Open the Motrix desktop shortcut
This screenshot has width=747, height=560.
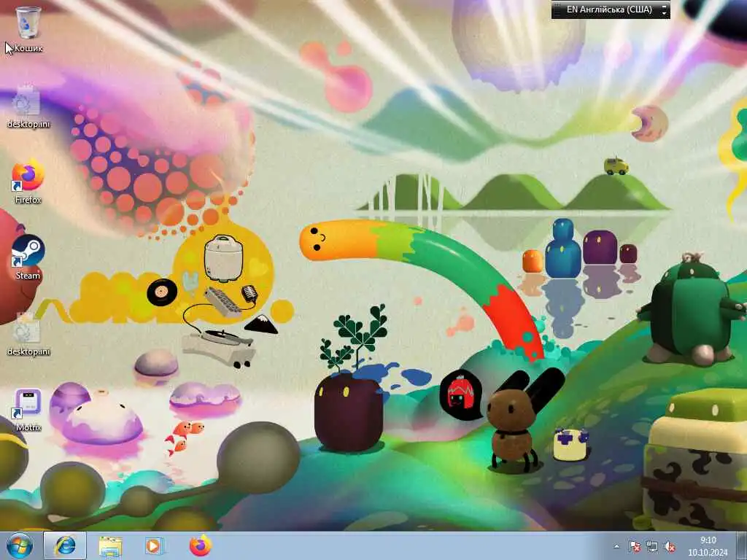pyautogui.click(x=28, y=410)
